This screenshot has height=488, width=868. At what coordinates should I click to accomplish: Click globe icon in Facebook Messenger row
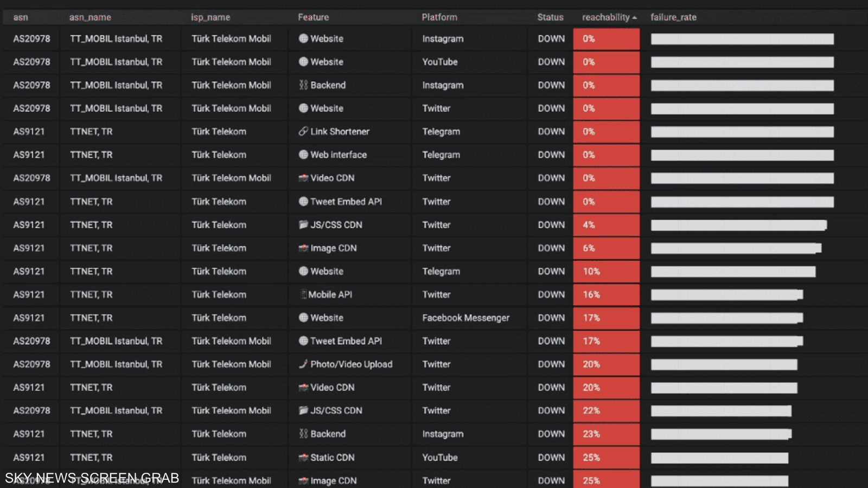pyautogui.click(x=303, y=318)
